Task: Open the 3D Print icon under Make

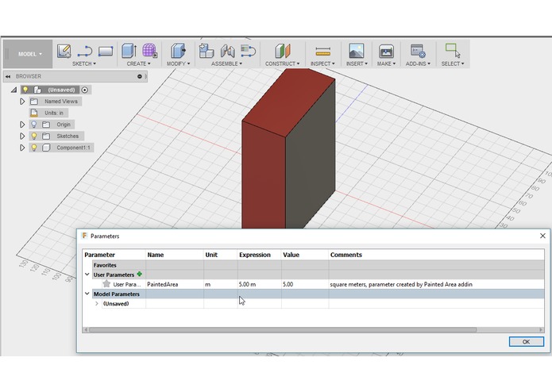Action: [386, 51]
